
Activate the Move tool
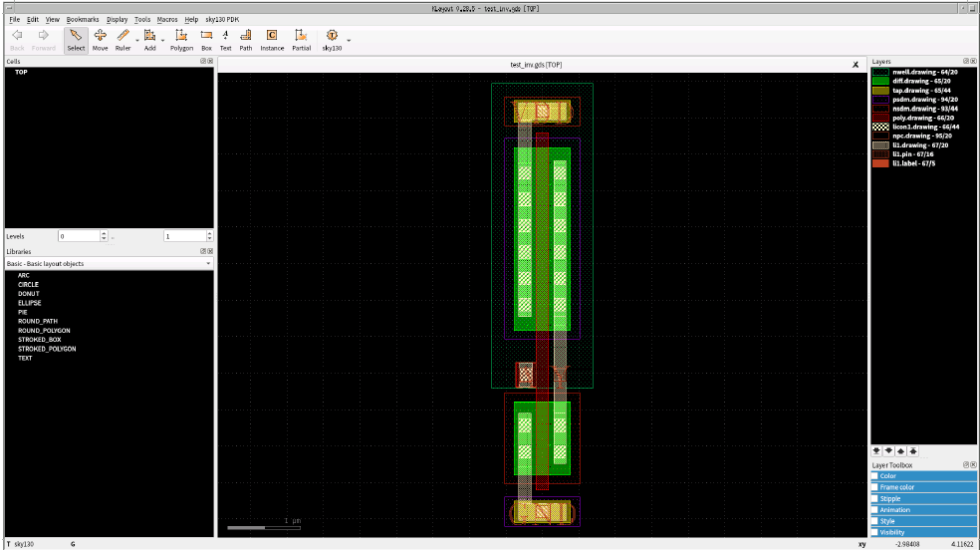coord(100,40)
